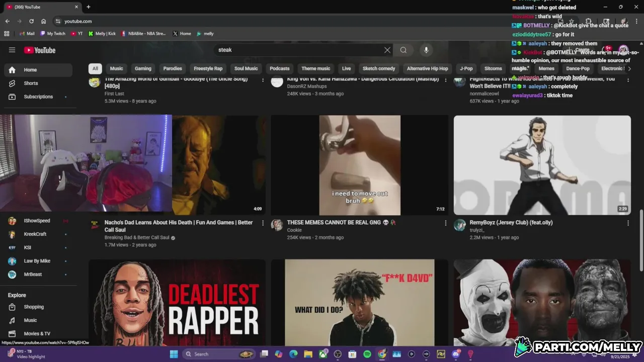Open 'Breaking Bad & Better Call Saul' channel

click(x=137, y=237)
